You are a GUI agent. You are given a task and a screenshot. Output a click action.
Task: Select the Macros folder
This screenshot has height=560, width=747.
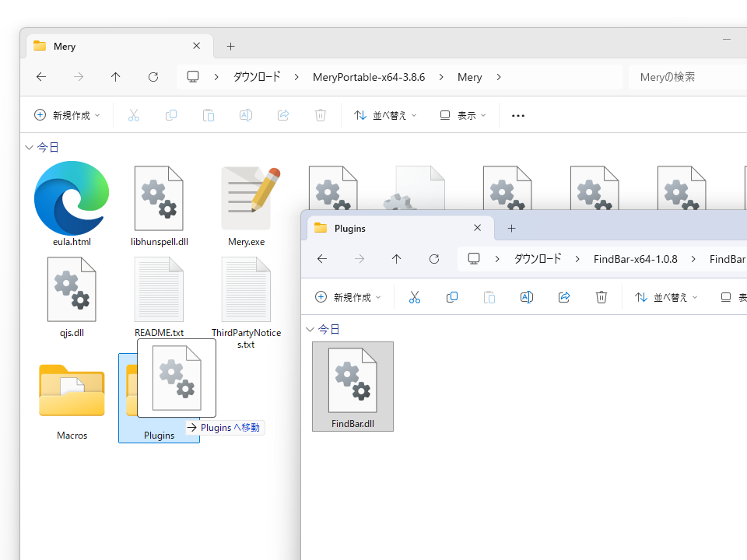(72, 401)
